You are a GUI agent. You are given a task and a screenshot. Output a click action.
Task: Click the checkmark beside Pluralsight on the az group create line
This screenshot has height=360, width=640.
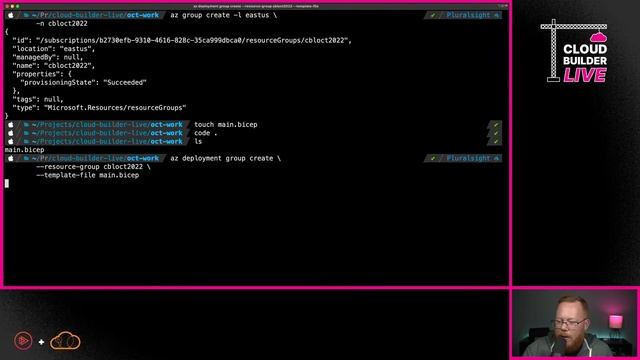click(x=433, y=15)
